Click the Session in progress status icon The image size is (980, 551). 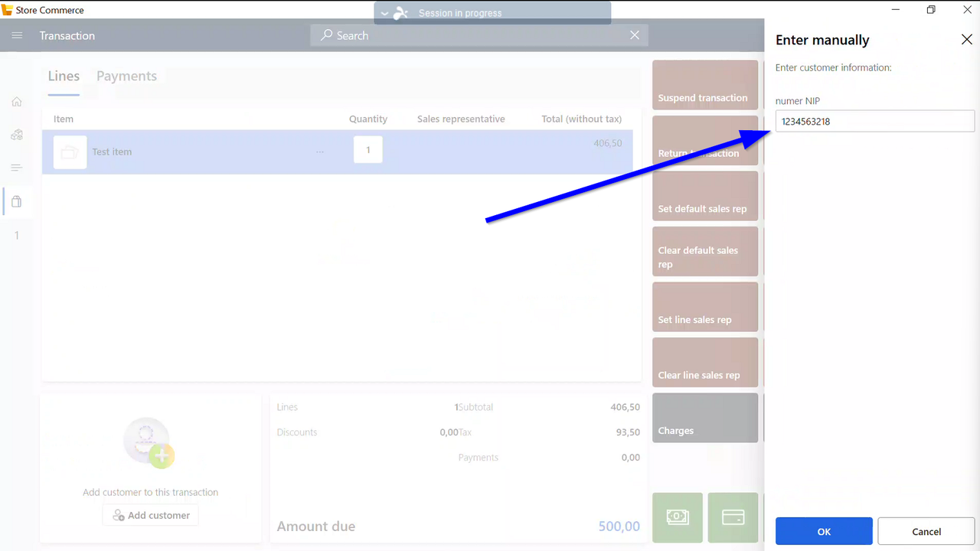(400, 13)
